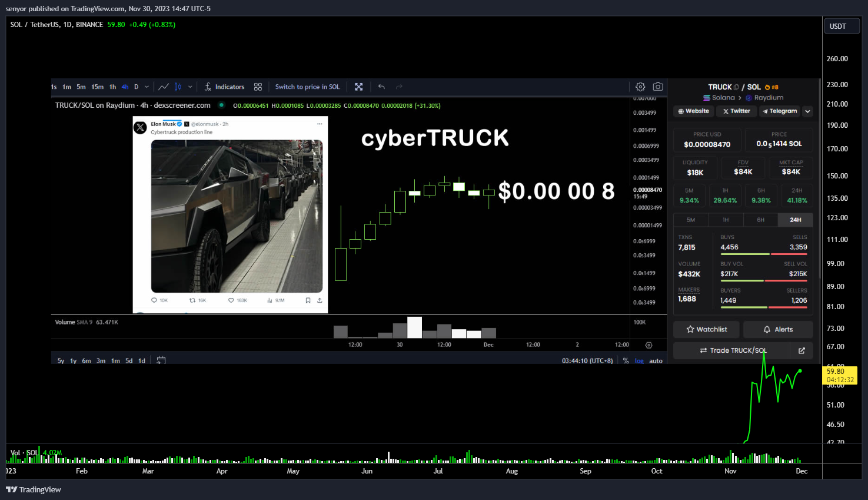Open the 03:44:10 (UTC+8) timezone menu

tap(587, 361)
